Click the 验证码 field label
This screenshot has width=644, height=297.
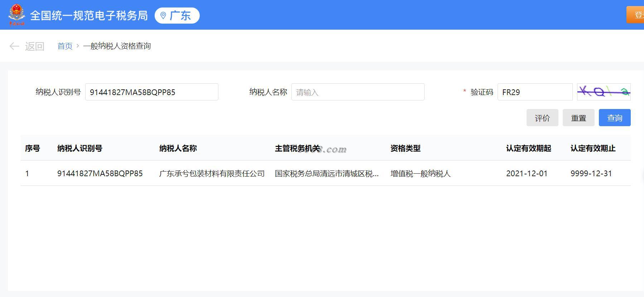(x=482, y=92)
